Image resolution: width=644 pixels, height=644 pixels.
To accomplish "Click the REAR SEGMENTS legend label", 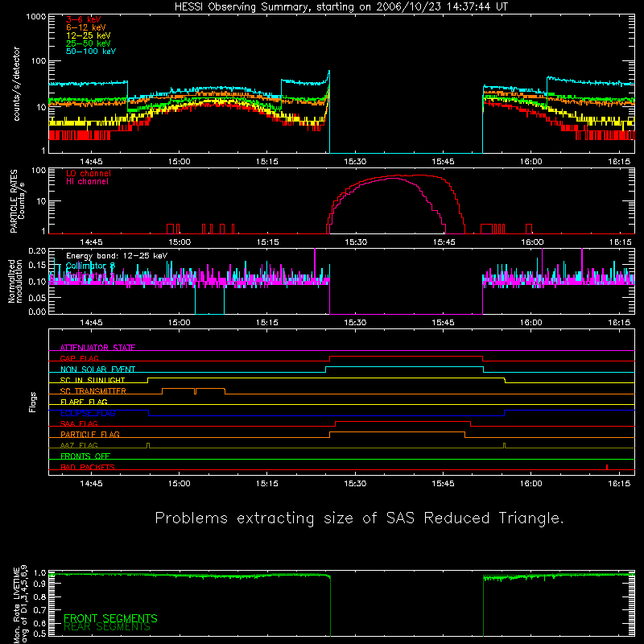I will 107,627.
